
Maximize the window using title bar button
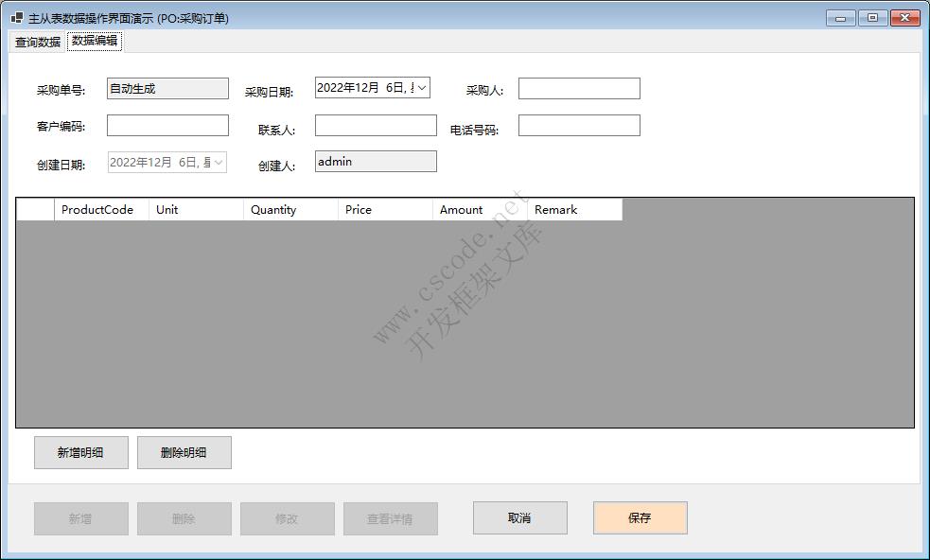tap(872, 18)
